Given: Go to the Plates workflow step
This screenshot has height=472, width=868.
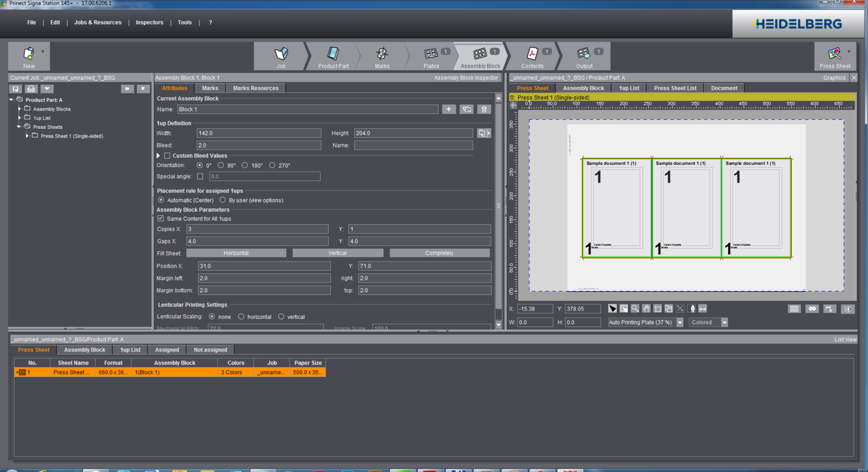Looking at the screenshot, I should pyautogui.click(x=431, y=57).
